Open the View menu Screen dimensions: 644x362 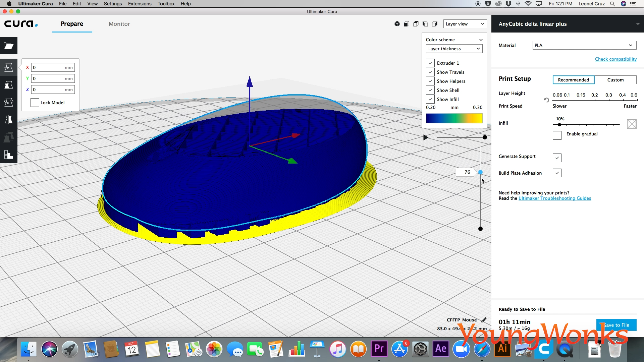coord(92,4)
